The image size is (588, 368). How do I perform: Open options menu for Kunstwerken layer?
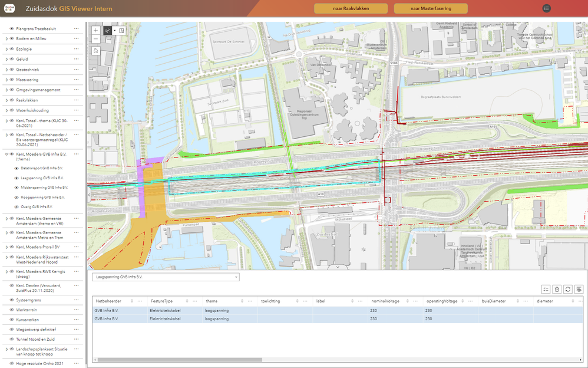(77, 320)
